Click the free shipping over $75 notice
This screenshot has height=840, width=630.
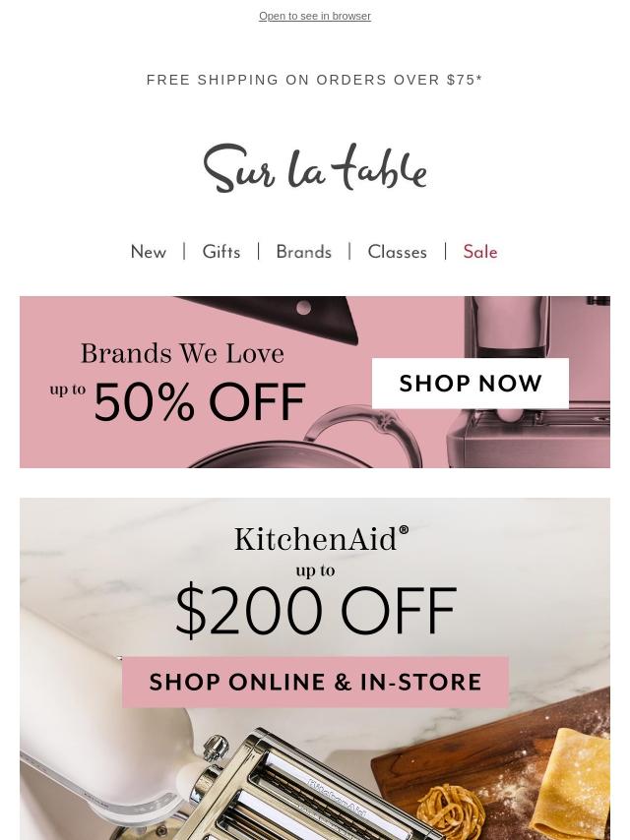click(315, 80)
